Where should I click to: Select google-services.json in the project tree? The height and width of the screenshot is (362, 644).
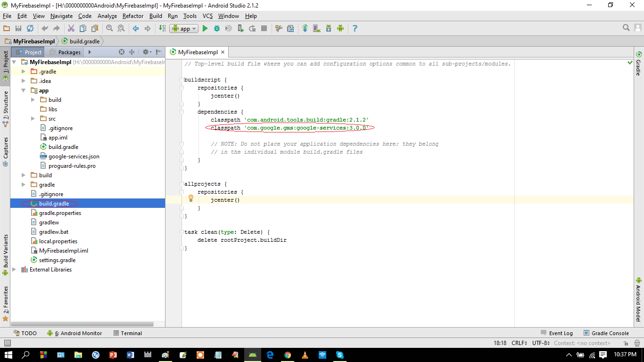coord(69,156)
